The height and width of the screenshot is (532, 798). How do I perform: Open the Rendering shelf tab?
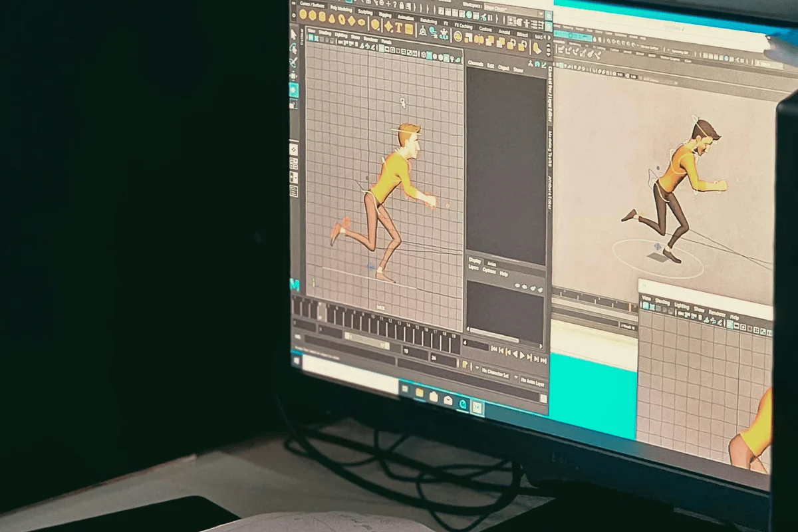[428, 21]
